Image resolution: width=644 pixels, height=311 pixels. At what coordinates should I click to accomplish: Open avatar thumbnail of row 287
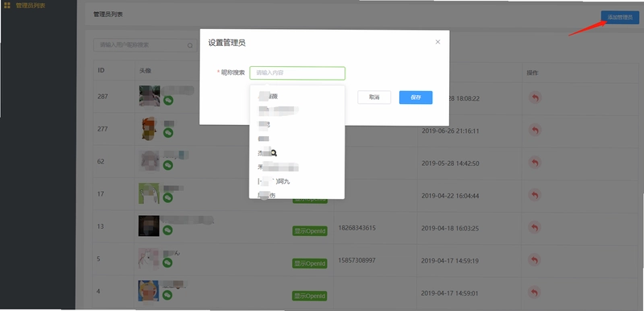tap(150, 96)
